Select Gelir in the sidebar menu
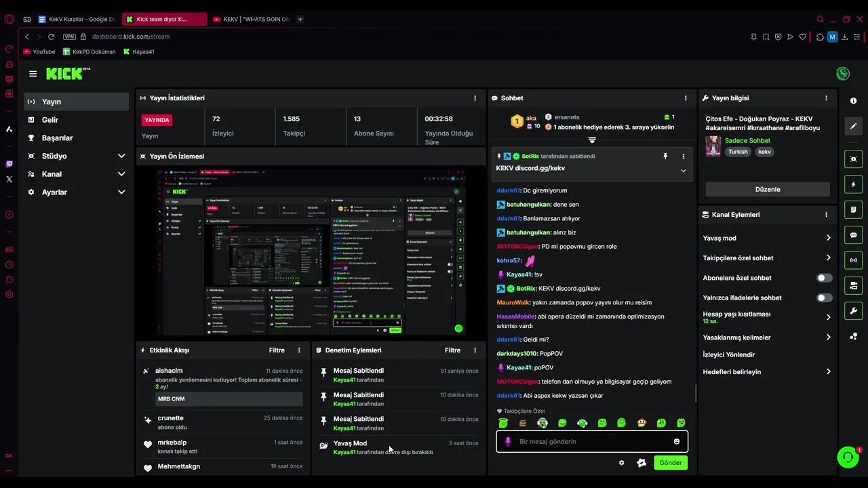Screen dimensions: 868x488 (x=76, y=120)
